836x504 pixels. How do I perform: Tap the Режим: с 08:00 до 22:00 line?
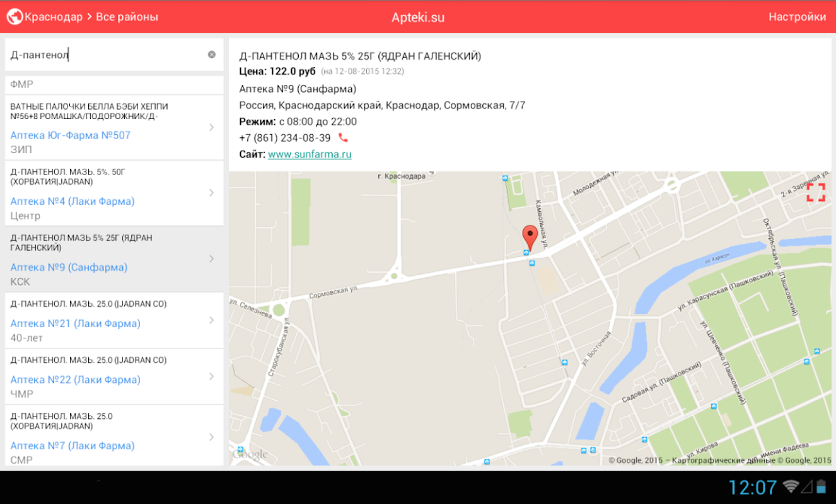click(298, 122)
